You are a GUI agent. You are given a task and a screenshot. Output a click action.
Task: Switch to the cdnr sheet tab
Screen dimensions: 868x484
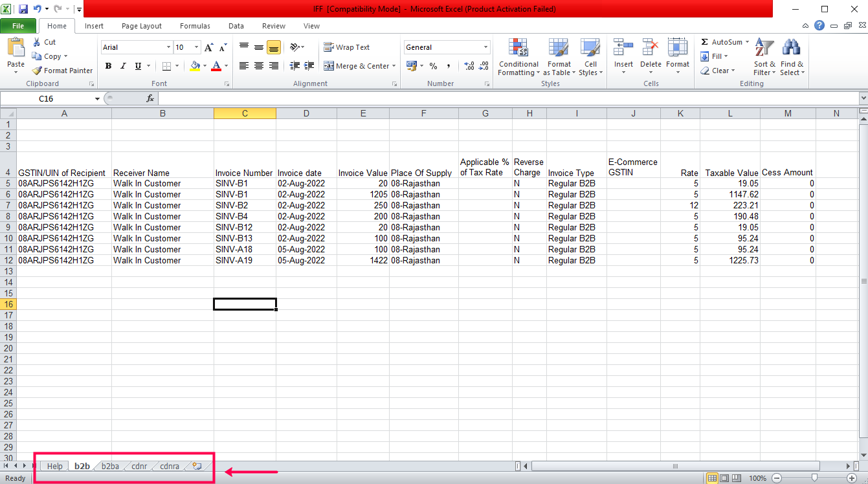(138, 466)
